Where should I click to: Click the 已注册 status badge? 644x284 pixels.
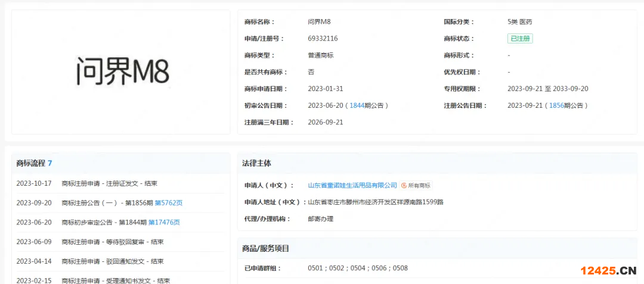(x=520, y=39)
